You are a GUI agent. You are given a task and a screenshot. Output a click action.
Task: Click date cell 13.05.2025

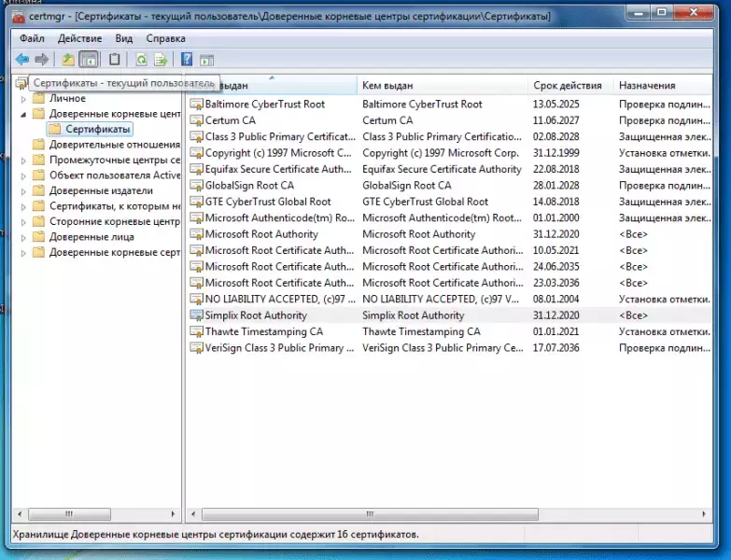coord(555,105)
